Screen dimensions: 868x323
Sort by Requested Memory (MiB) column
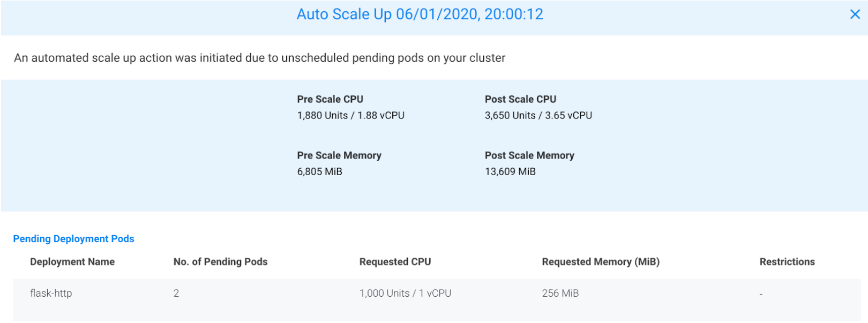pos(601,262)
